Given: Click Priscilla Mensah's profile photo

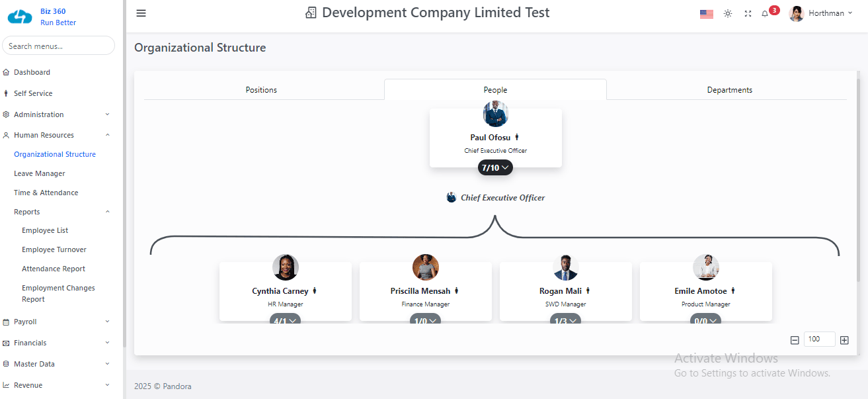Looking at the screenshot, I should 425,267.
